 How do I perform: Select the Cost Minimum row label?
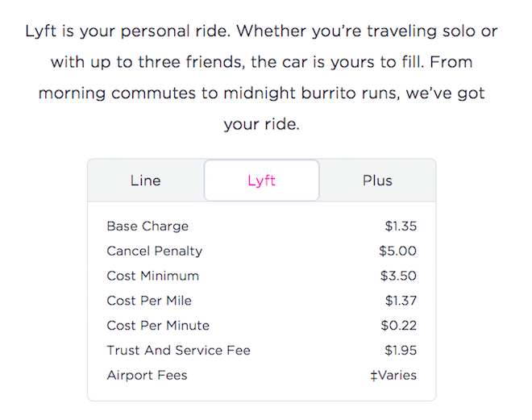click(153, 276)
